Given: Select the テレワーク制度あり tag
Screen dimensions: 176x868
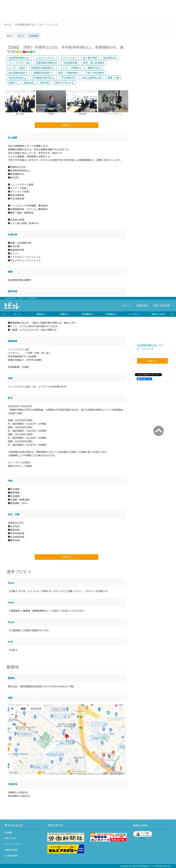Looking at the screenshot, I should tap(71, 68).
